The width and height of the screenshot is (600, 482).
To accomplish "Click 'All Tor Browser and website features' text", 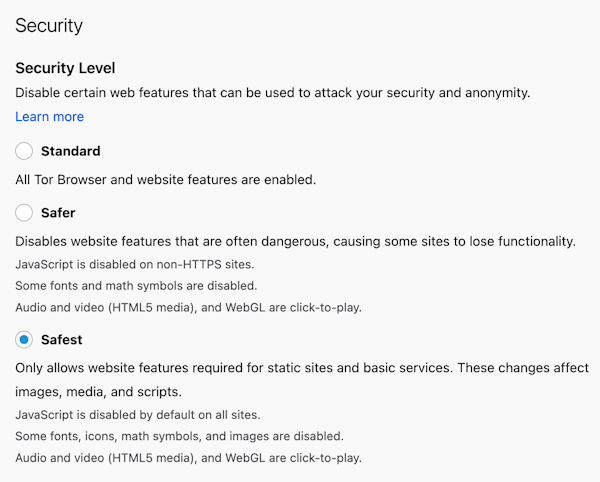I will point(166,180).
